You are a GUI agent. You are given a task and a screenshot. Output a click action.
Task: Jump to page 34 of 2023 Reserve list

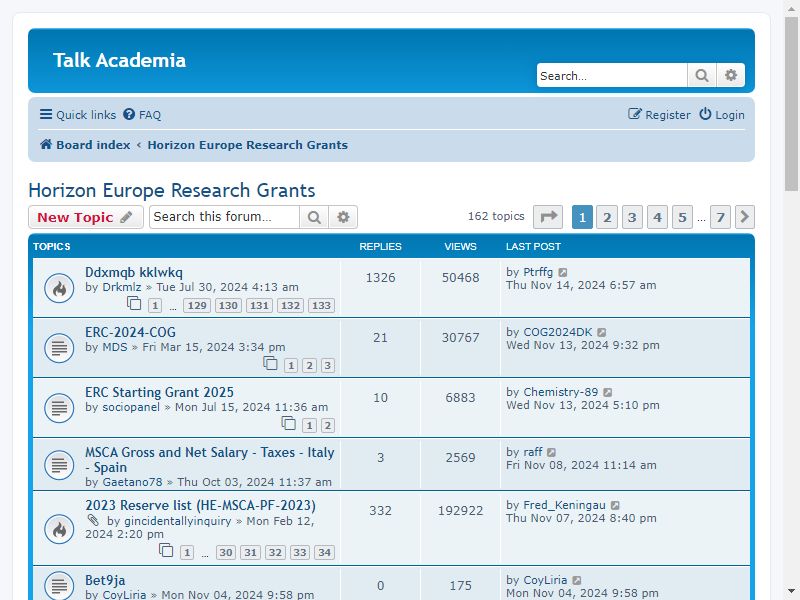pyautogui.click(x=324, y=553)
